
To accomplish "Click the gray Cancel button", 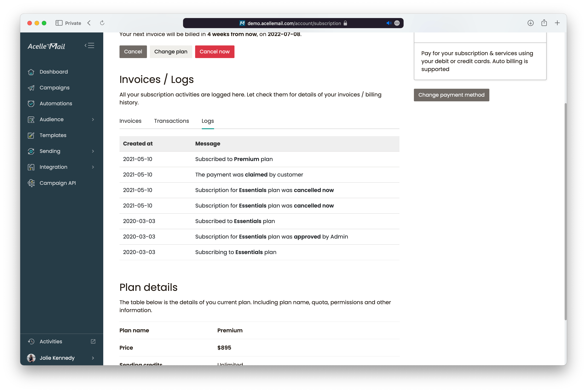I will 133,52.
